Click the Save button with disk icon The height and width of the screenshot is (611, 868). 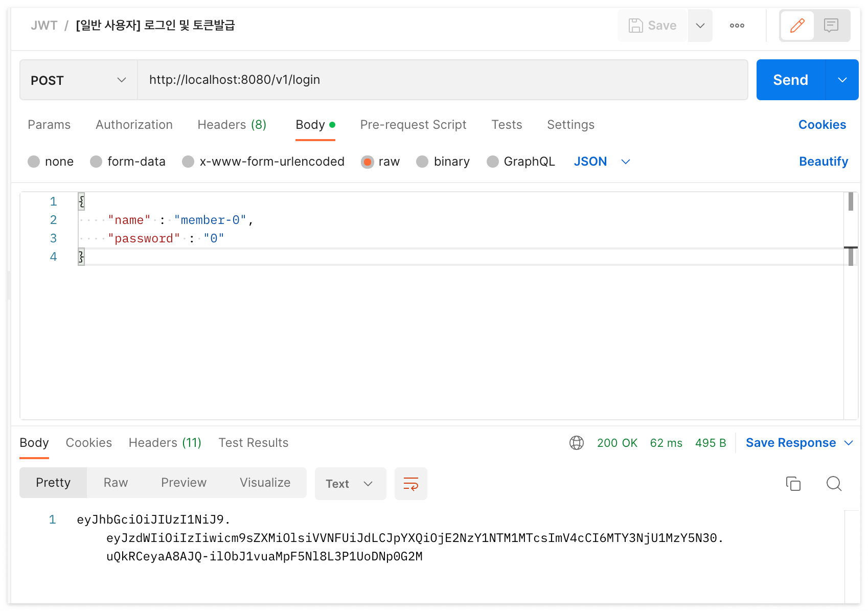pyautogui.click(x=652, y=26)
